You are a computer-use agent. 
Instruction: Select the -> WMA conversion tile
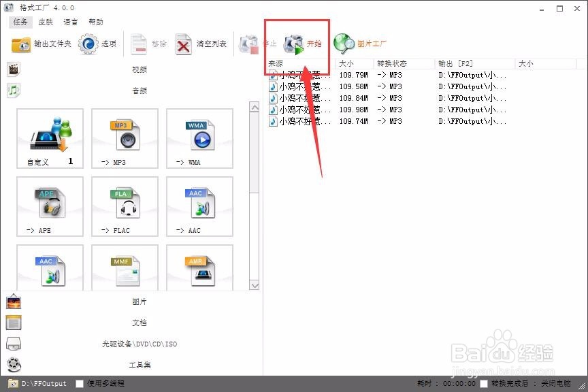pos(199,138)
